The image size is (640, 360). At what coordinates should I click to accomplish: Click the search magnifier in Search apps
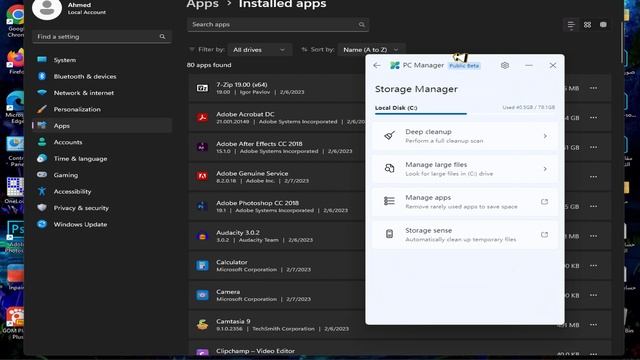point(362,24)
